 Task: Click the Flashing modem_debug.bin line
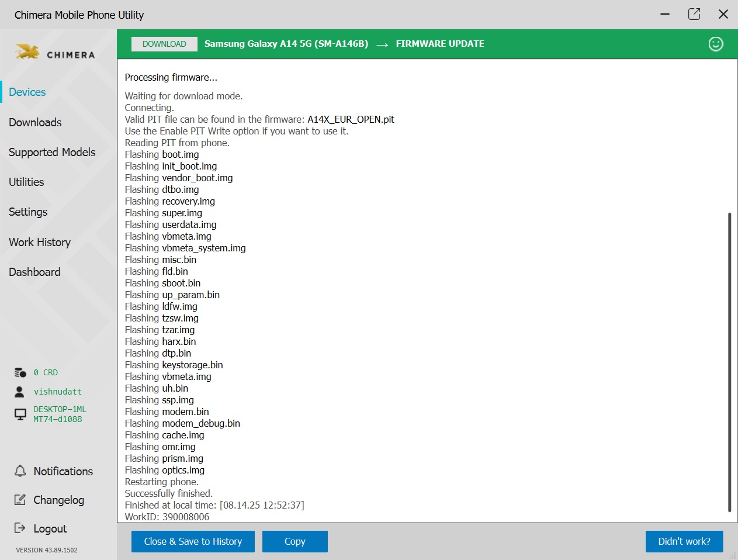182,423
